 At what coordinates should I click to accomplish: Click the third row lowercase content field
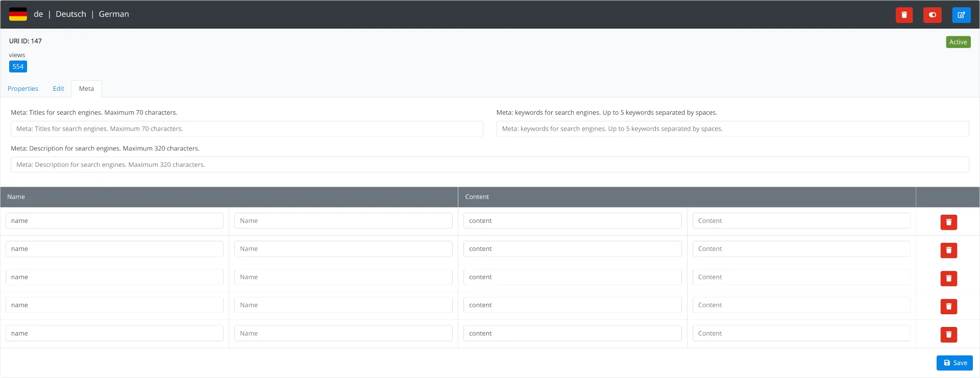573,277
